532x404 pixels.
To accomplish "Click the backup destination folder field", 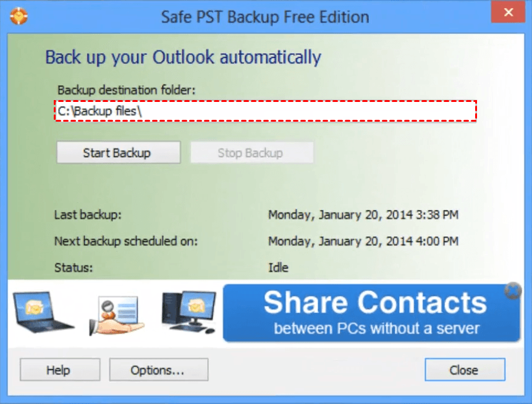I will (266, 111).
